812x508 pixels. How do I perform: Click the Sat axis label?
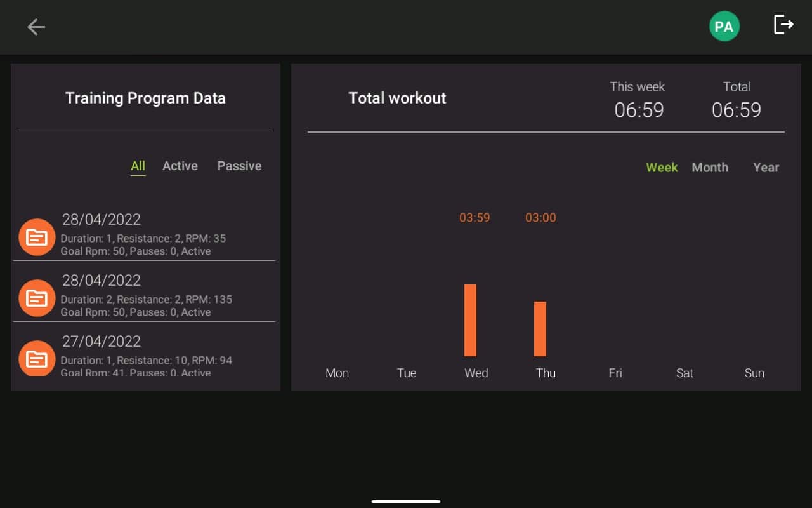pyautogui.click(x=684, y=373)
